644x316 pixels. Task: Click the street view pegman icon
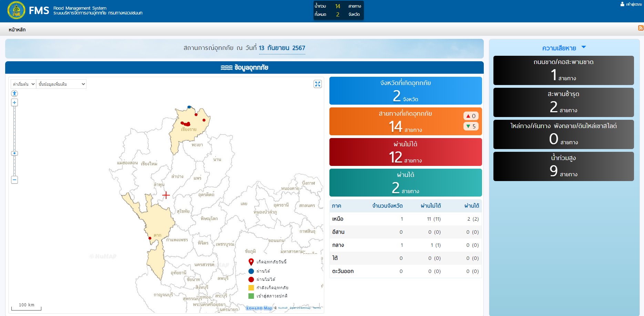click(14, 94)
